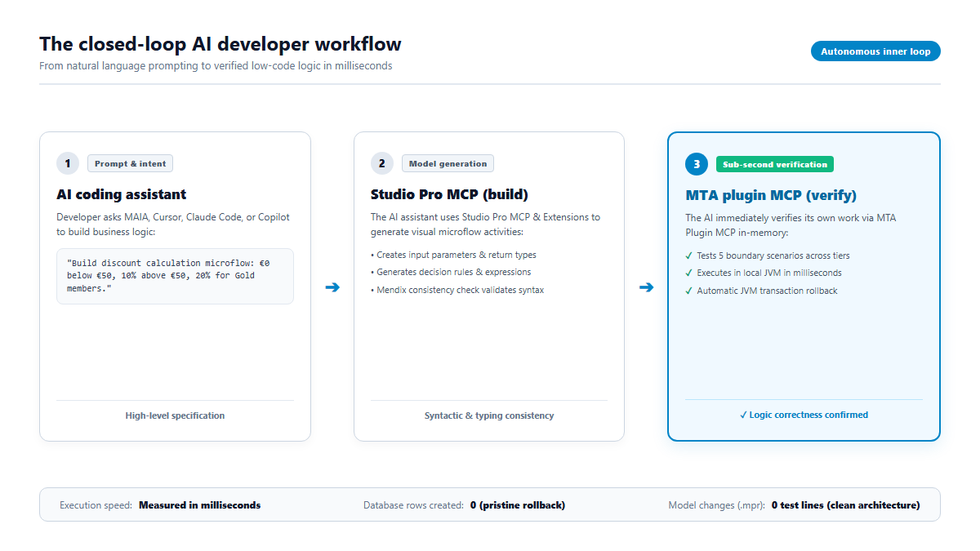Click 'The AI assistant uses Studio Pro MCP' description
Viewport: 980px width, 551px height.
click(485, 224)
